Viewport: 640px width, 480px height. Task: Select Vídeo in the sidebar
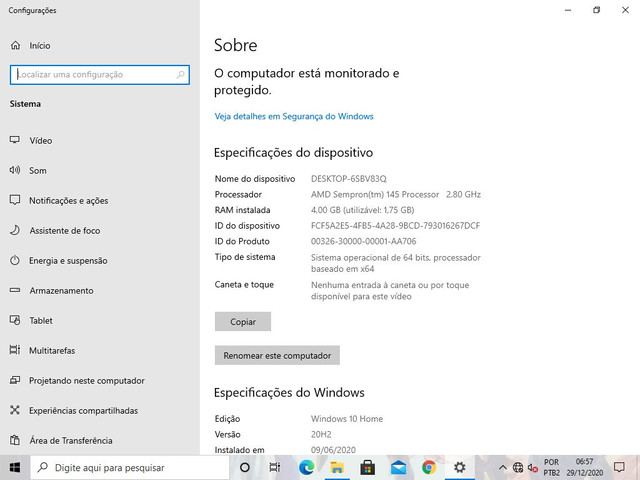(x=41, y=140)
